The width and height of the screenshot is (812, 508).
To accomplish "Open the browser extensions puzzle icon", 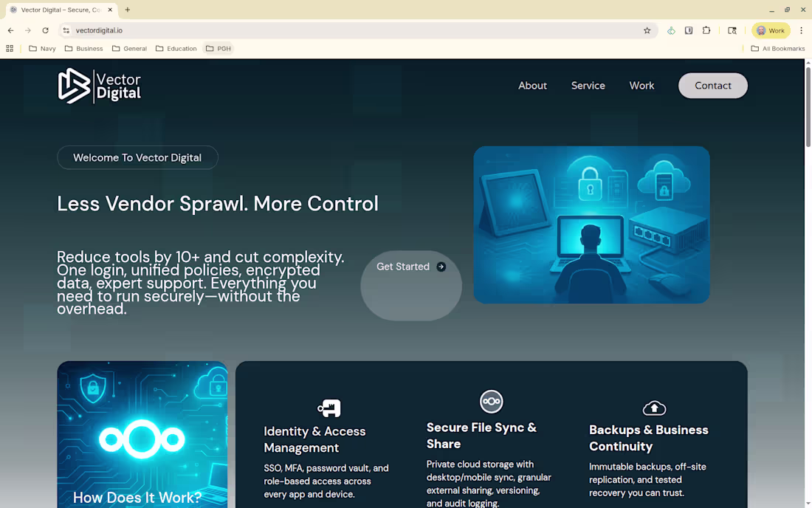I will [x=706, y=30].
